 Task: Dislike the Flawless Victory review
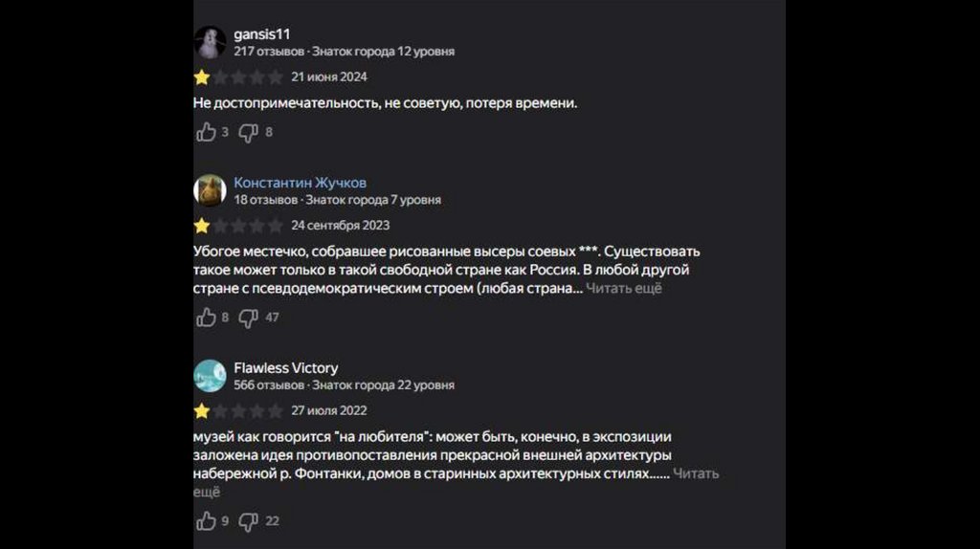click(248, 521)
